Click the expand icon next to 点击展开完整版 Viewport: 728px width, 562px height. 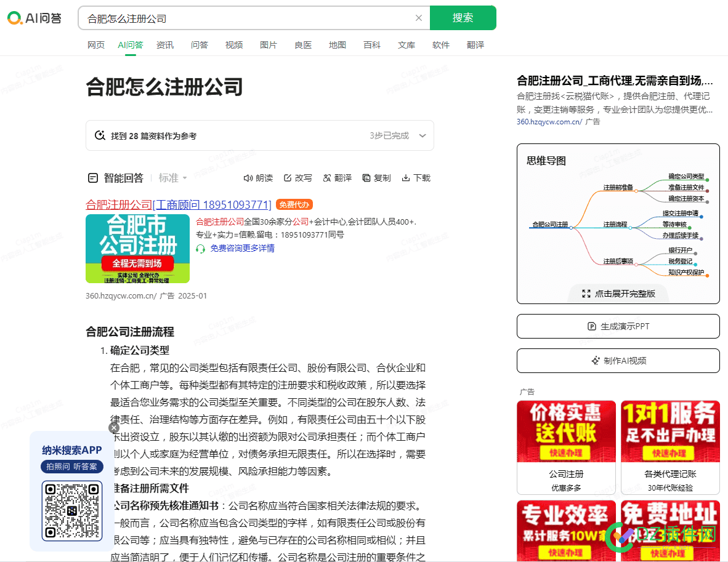coord(586,293)
